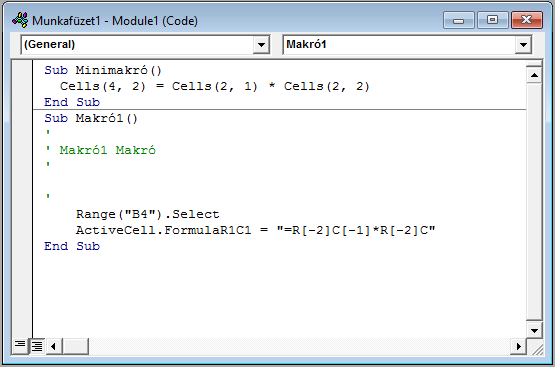Click the vertical scrollbar down arrow
Viewport: 555px width, 367px height.
pyautogui.click(x=534, y=331)
